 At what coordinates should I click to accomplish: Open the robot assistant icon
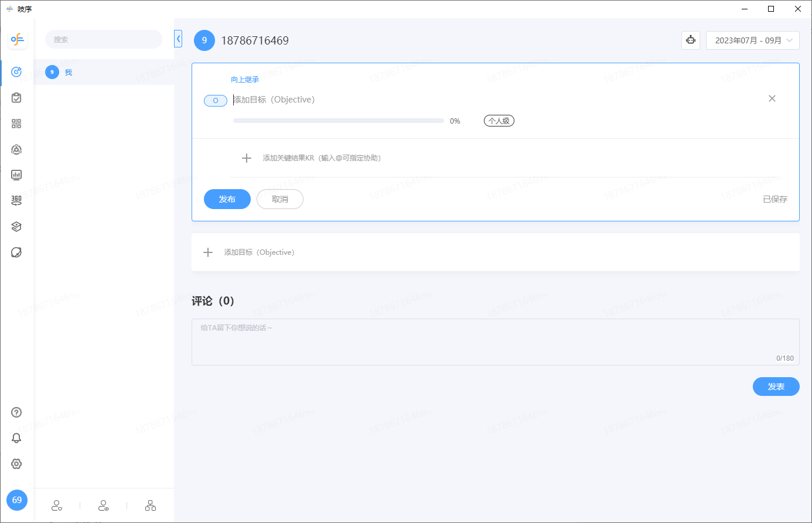[691, 40]
